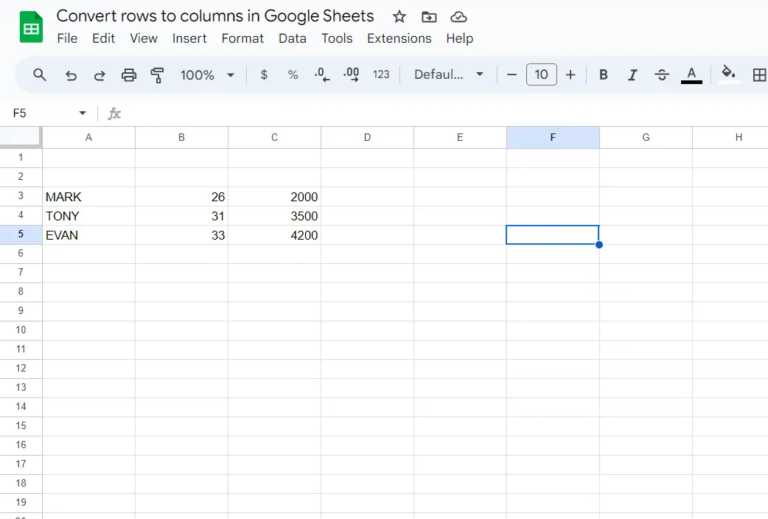Select column H header
Viewport: 768px width, 519px height.
coord(731,138)
